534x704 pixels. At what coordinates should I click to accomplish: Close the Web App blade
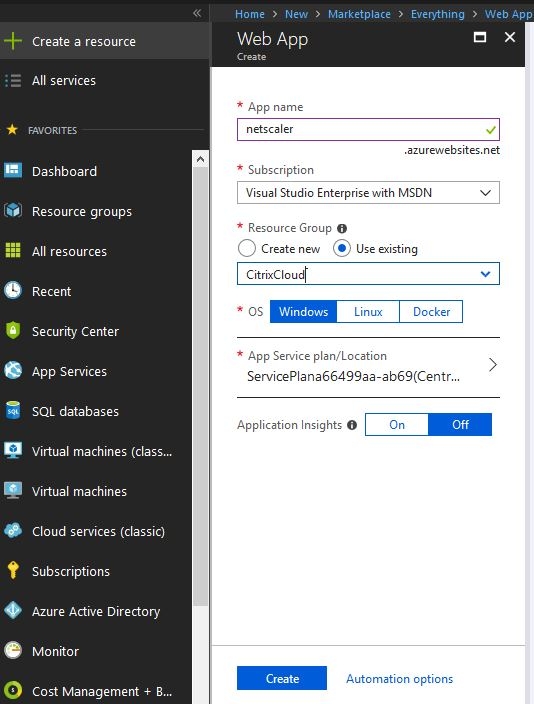coord(510,37)
